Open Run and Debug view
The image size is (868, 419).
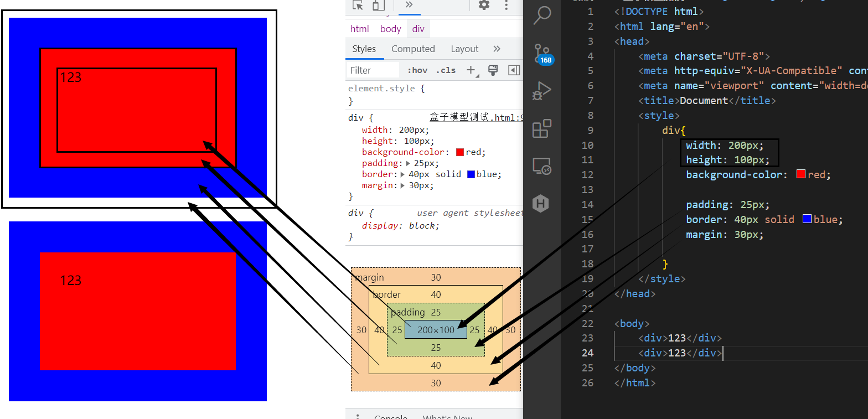(542, 91)
